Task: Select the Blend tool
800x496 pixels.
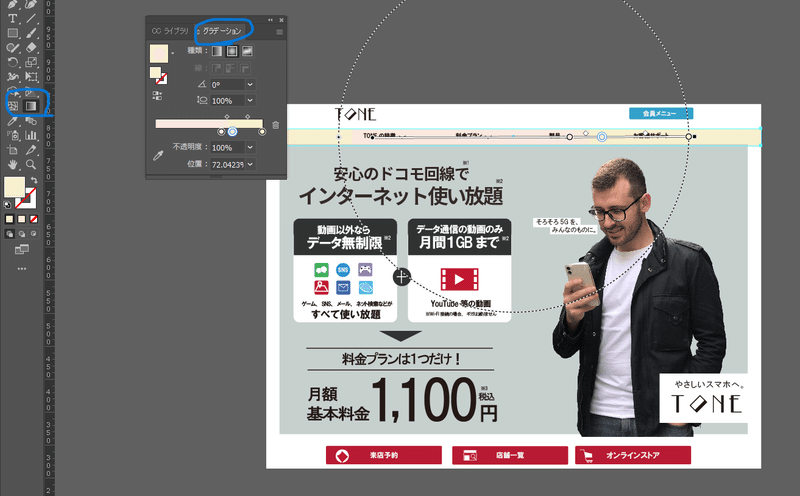Action: [x=31, y=121]
